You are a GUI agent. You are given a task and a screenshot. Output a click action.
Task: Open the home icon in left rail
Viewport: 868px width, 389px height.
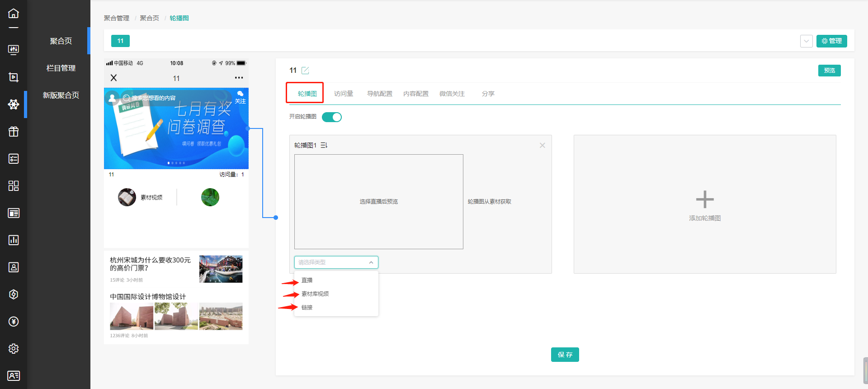point(14,14)
